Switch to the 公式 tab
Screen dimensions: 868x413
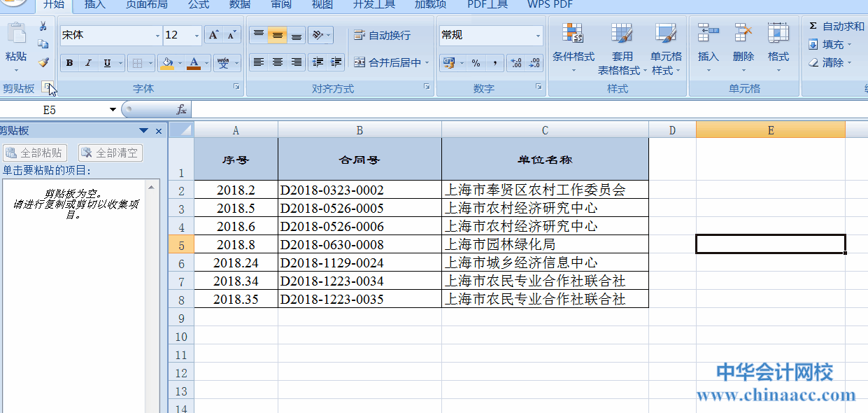coord(199,5)
